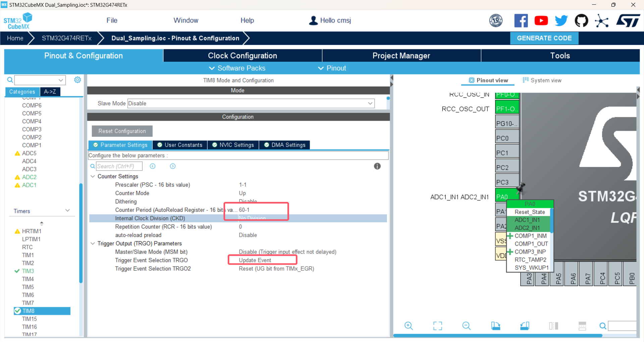This screenshot has height=342, width=644.
Task: Click the pin search magnifier icon
Action: tap(603, 326)
